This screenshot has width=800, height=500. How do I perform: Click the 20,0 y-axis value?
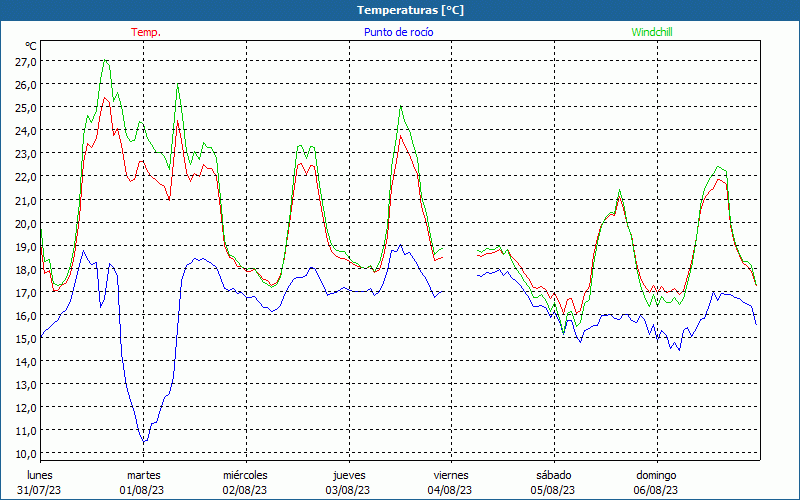(27, 223)
